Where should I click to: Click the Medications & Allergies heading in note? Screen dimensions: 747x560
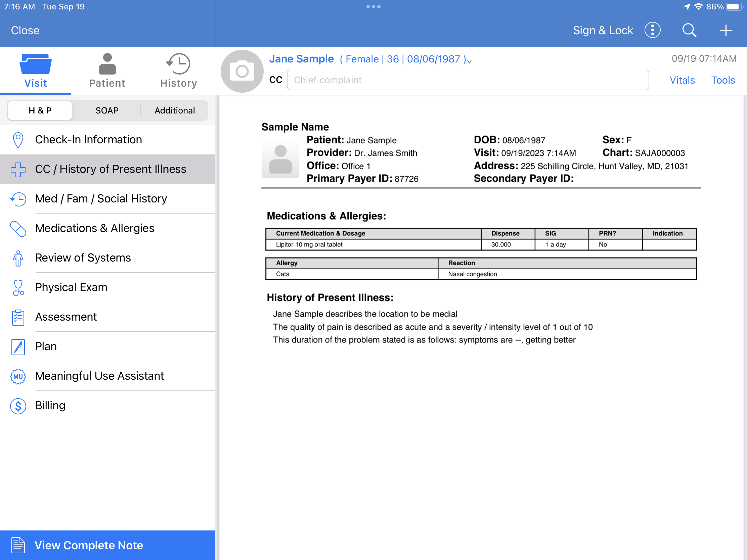[326, 216]
